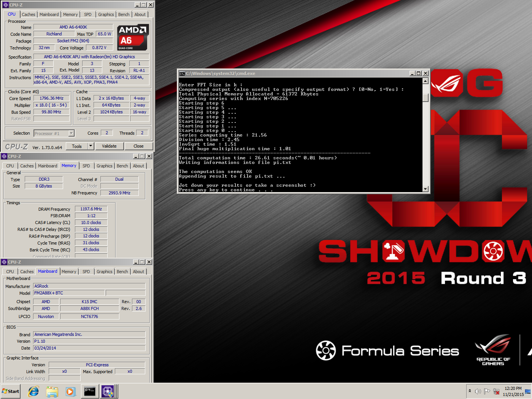Open the Start menu
This screenshot has height=399, width=532.
10,391
